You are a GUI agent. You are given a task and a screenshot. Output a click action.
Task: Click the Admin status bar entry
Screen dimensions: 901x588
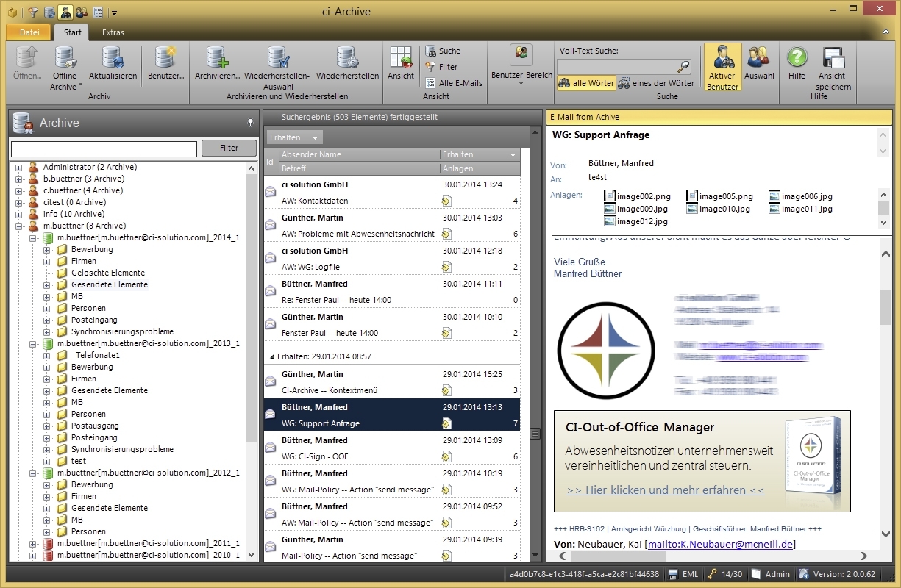click(771, 574)
